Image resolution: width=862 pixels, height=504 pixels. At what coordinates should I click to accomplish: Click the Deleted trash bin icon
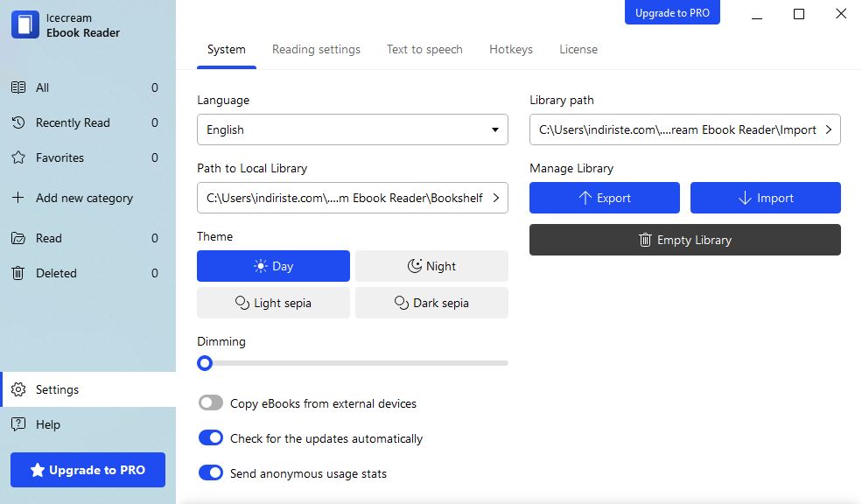pos(18,273)
